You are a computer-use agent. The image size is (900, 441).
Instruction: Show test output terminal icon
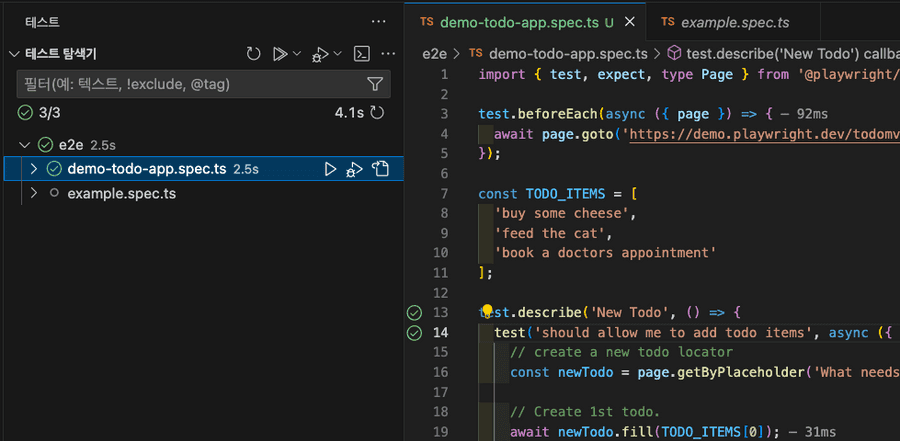361,54
